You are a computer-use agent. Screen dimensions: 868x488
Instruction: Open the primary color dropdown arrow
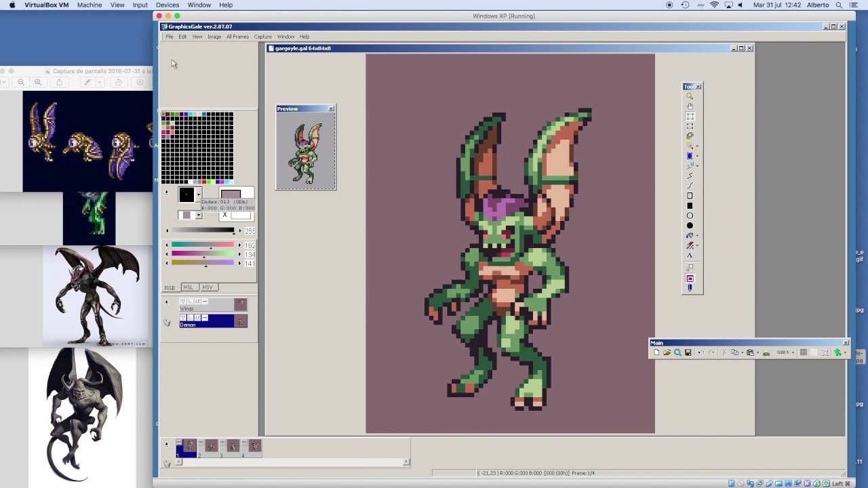(x=199, y=195)
